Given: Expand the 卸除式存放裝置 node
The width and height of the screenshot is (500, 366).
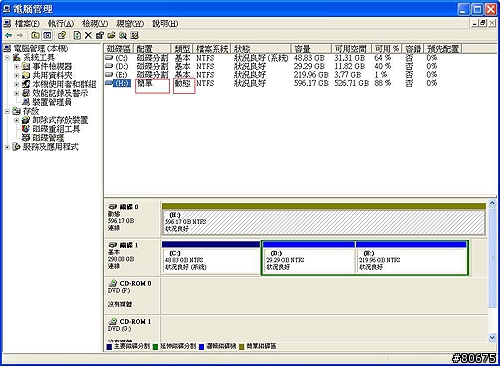Looking at the screenshot, I should click(x=16, y=120).
